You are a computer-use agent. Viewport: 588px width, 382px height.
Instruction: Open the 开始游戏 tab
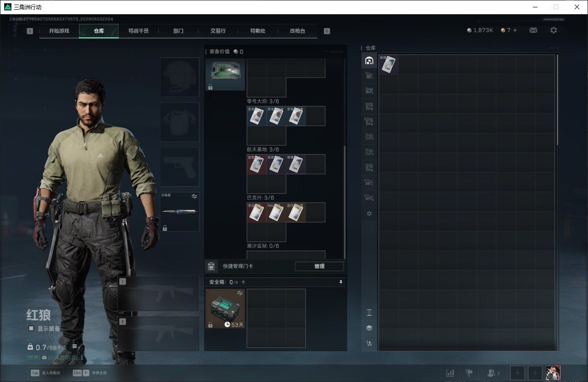point(59,31)
